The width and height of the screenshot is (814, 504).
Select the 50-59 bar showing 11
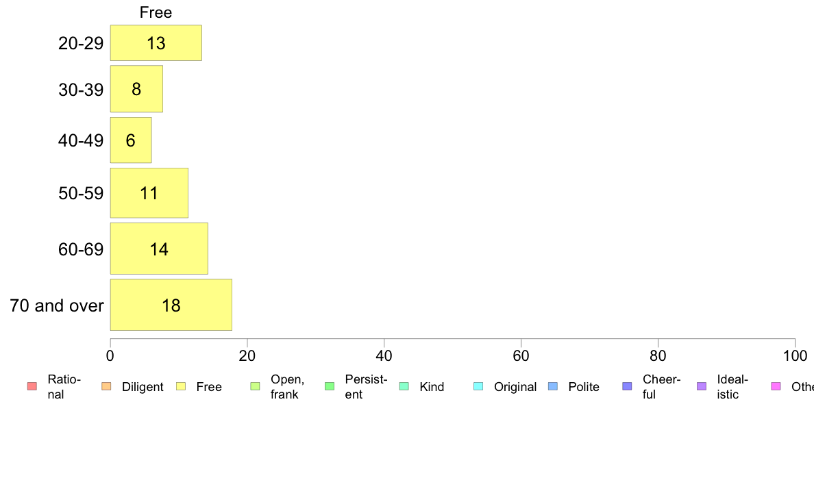pos(149,193)
